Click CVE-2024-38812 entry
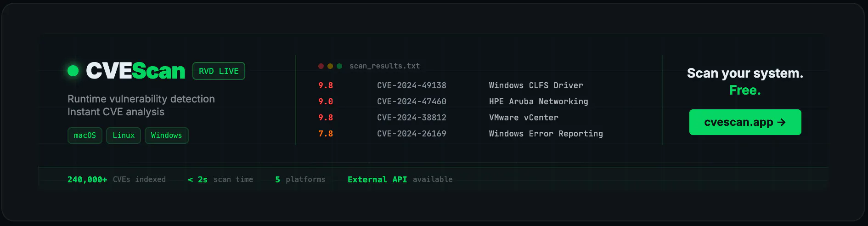Viewport: 868px width, 226px height. pyautogui.click(x=411, y=118)
